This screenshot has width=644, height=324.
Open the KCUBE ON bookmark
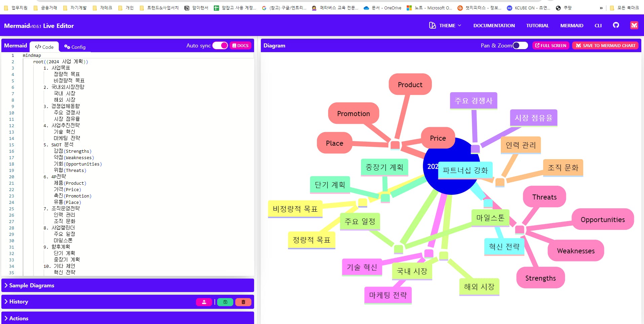[x=528, y=8]
